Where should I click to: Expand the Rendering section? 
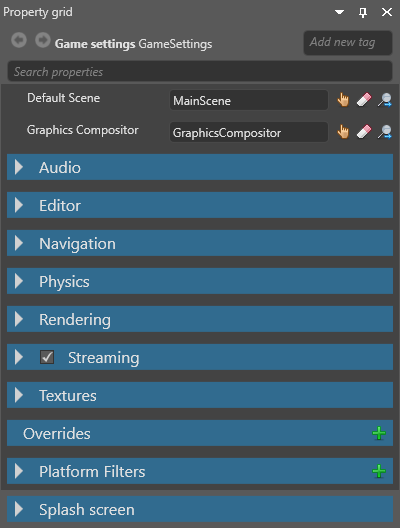(x=19, y=319)
